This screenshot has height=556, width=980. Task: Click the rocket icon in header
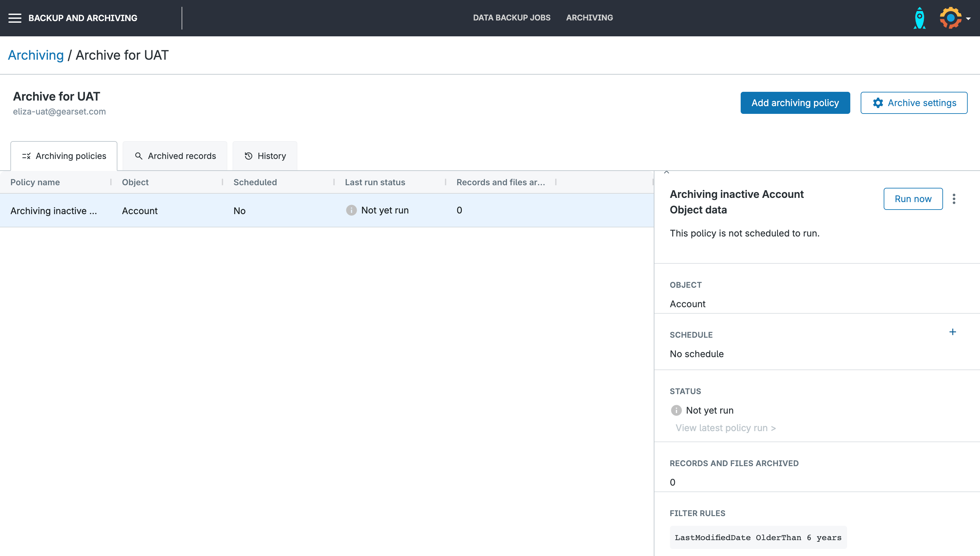(919, 18)
